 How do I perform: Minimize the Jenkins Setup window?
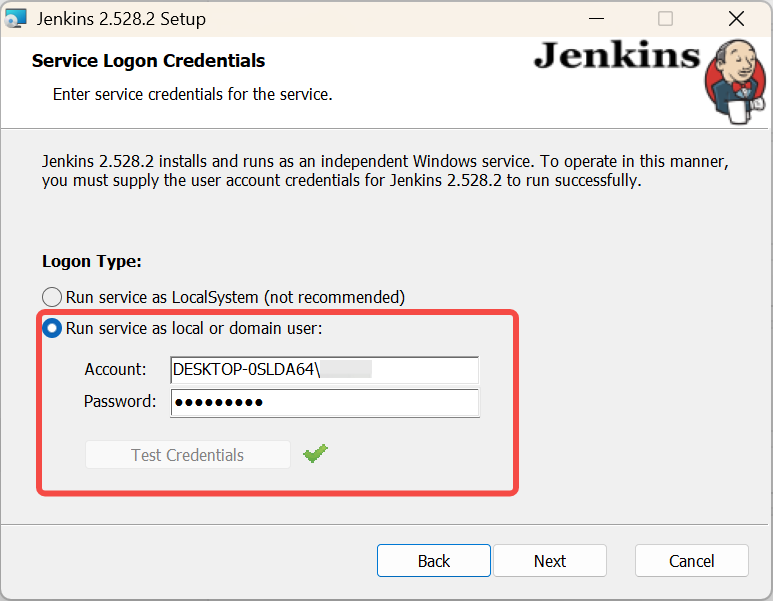596,19
